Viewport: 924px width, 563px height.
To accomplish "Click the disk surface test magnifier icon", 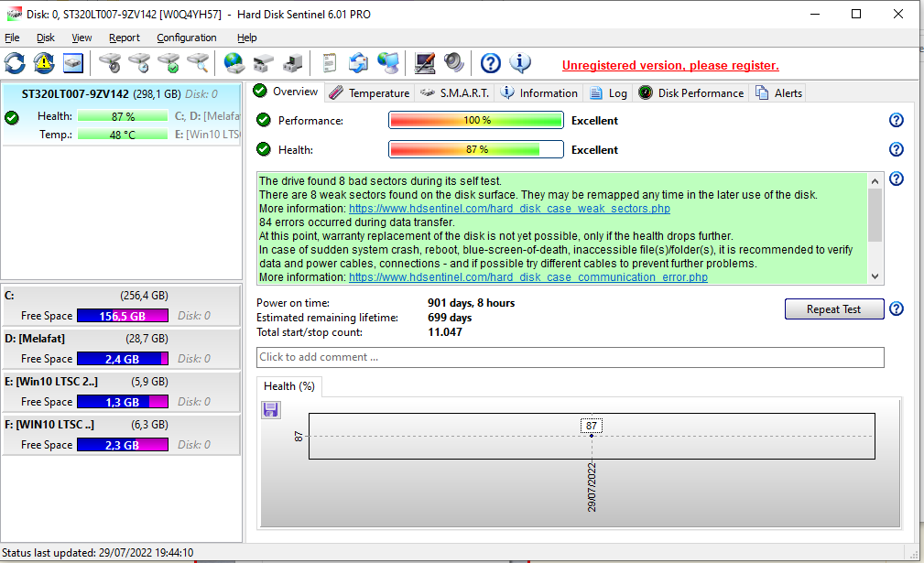I will pyautogui.click(x=199, y=63).
